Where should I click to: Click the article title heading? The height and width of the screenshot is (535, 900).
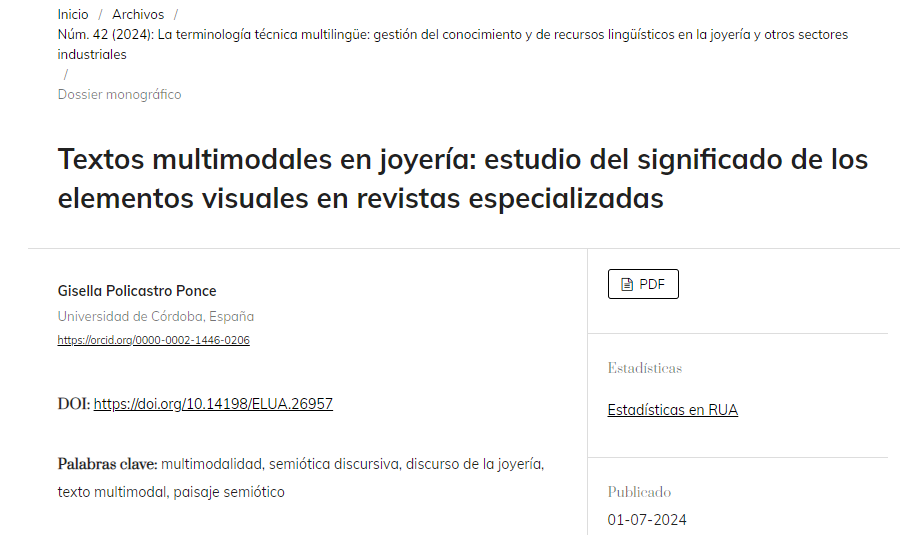tap(463, 179)
